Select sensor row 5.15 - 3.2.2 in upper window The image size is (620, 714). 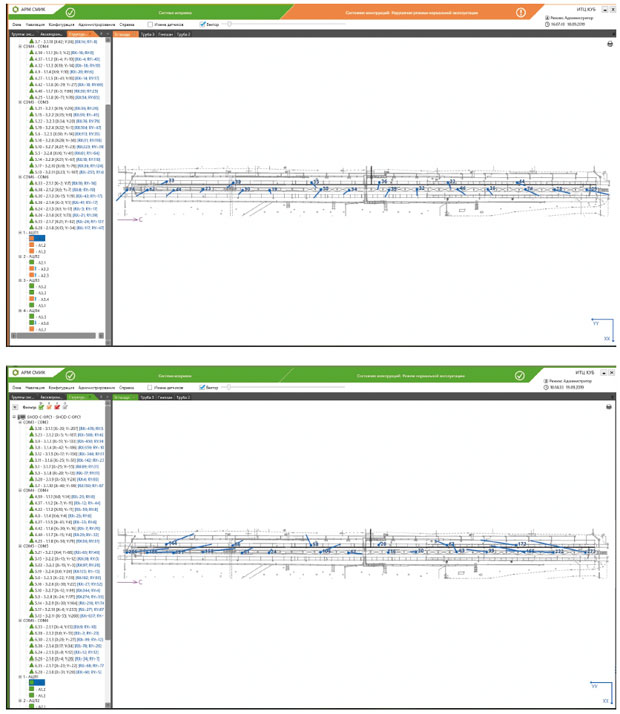(x=64, y=115)
